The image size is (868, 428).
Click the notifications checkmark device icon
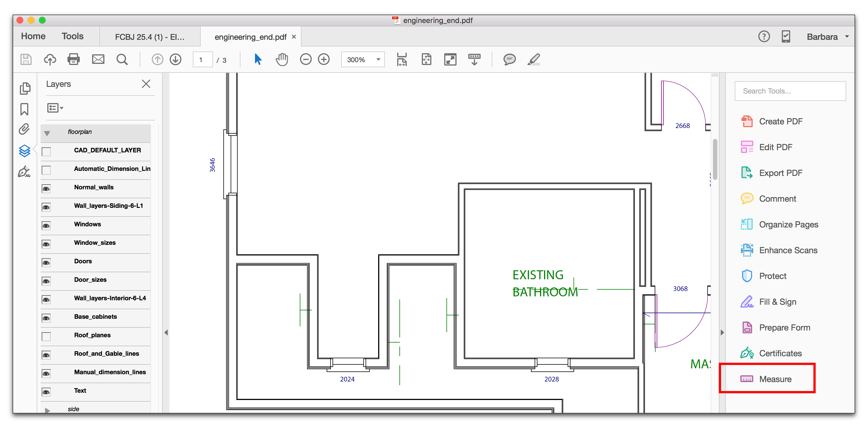(786, 36)
